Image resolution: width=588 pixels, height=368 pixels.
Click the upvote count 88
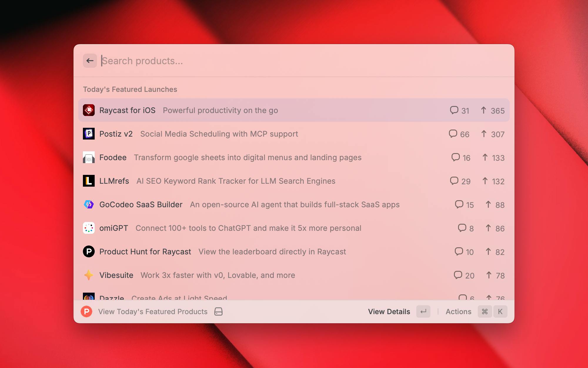(x=500, y=205)
